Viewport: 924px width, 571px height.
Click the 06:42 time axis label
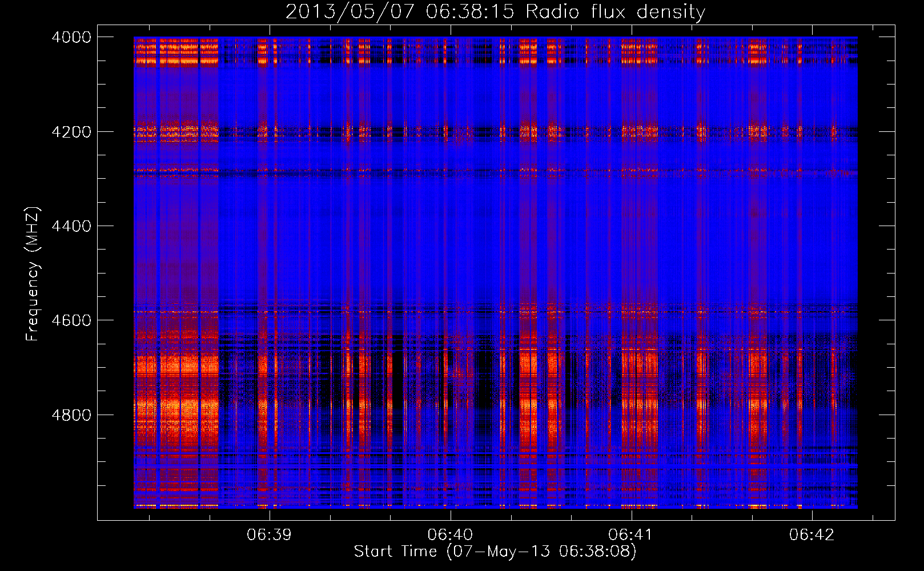pos(812,534)
